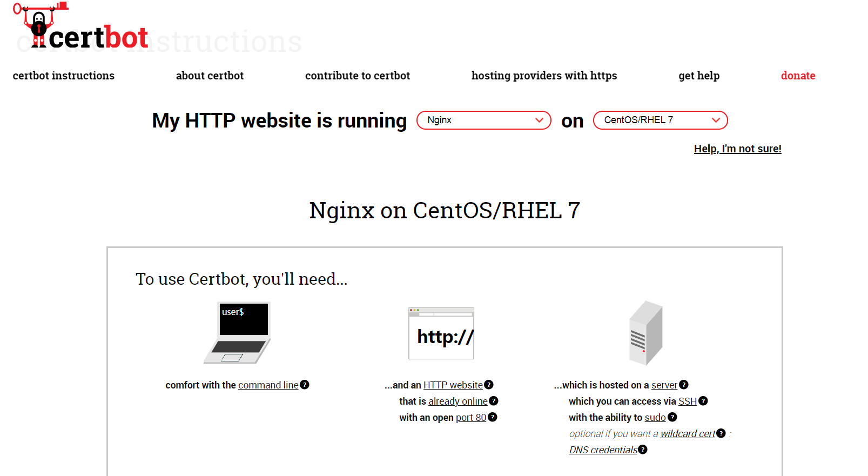868x476 pixels.
Task: Show the tooltip icon next to server
Action: pyautogui.click(x=684, y=385)
